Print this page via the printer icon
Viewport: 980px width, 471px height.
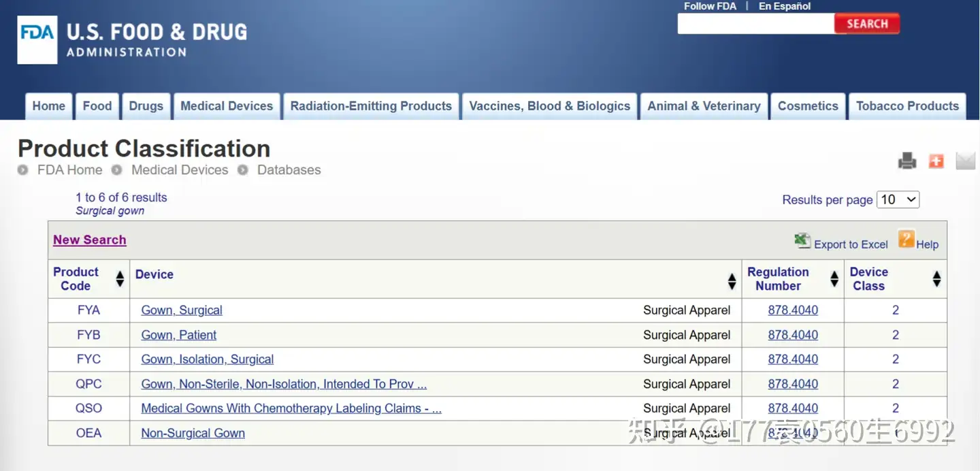coord(907,161)
